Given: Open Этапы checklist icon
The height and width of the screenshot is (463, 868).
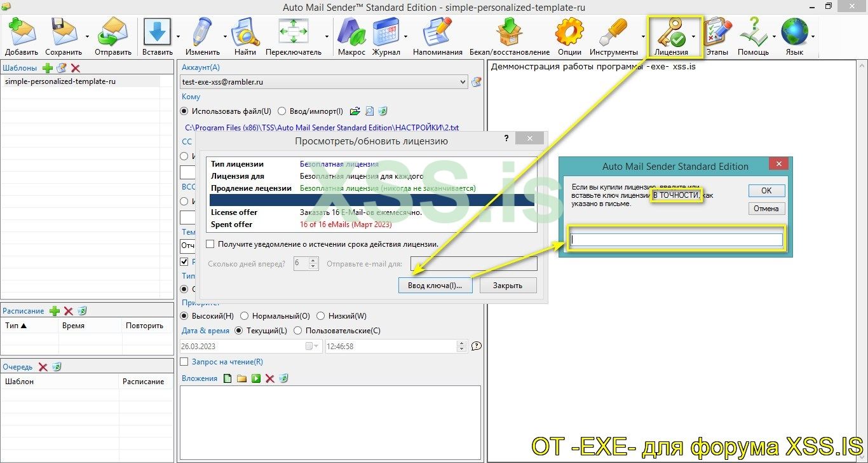Looking at the screenshot, I should point(717,32).
